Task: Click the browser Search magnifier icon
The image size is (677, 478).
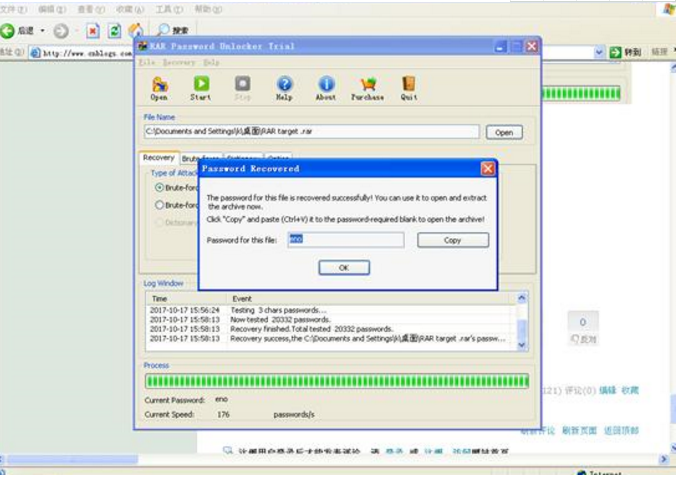Action: click(163, 30)
